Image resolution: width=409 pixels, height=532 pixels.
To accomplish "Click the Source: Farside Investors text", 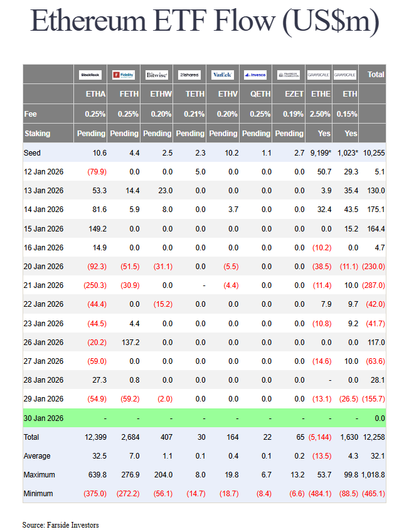I will tap(61, 524).
